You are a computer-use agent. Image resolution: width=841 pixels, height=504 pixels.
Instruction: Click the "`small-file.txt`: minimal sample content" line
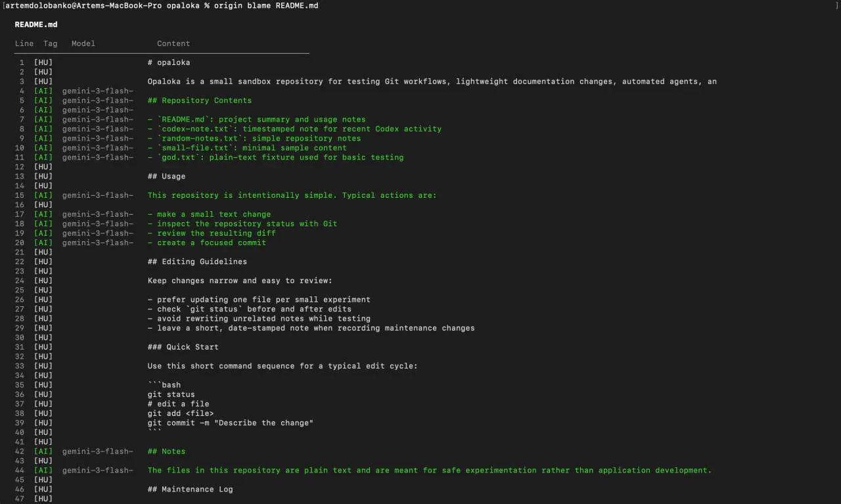pos(247,148)
